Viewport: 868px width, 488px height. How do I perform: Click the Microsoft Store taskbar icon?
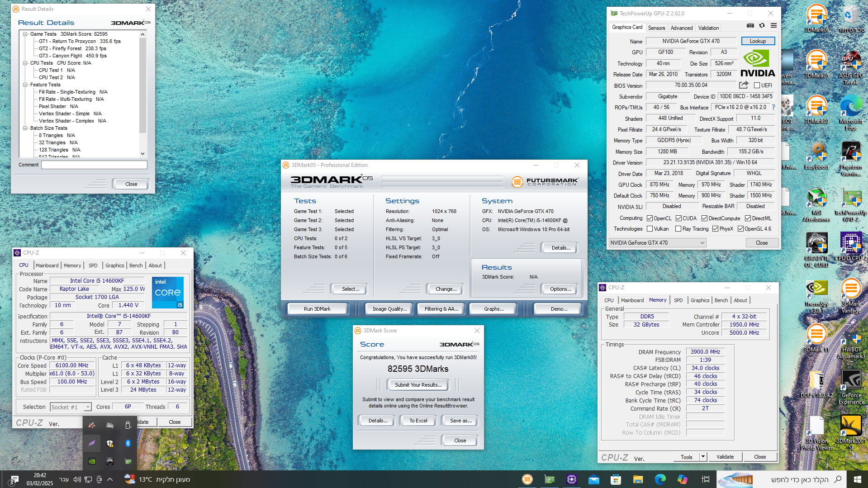(x=616, y=479)
